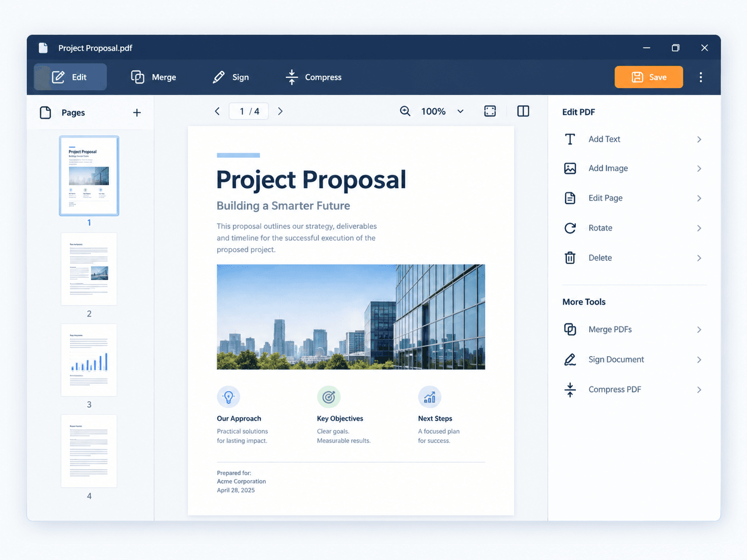Image resolution: width=747 pixels, height=560 pixels.
Task: Toggle the split panel view icon
Action: 523,111
